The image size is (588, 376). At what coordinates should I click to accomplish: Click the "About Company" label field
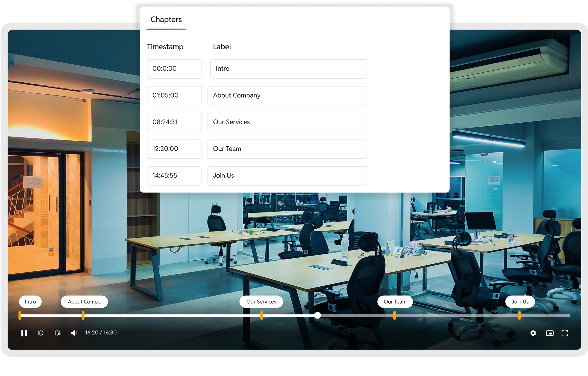(287, 96)
